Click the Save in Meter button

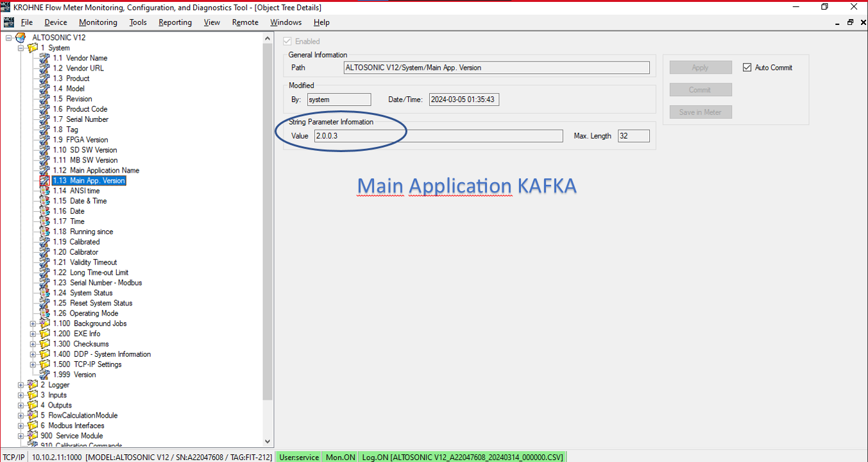[x=701, y=112]
